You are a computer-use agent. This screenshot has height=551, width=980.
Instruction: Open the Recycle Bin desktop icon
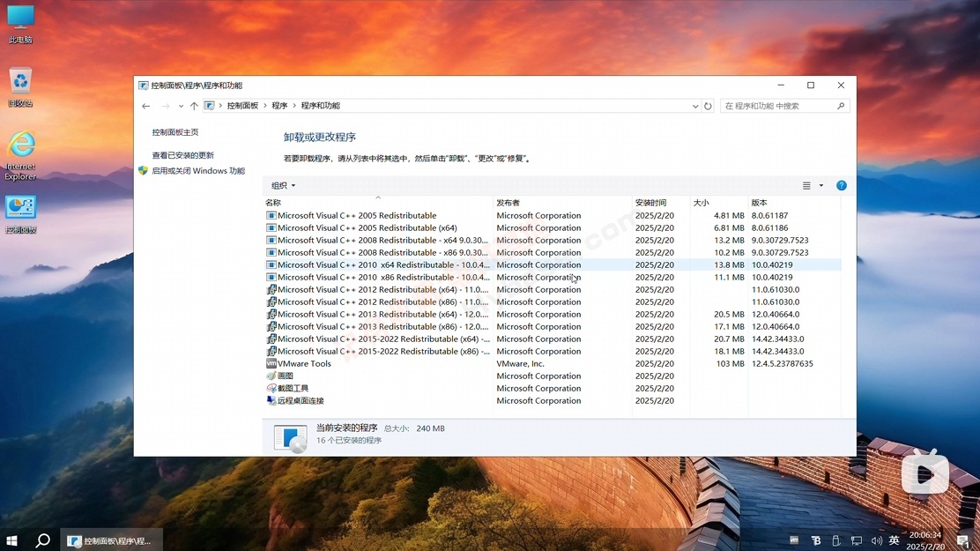pyautogui.click(x=20, y=87)
